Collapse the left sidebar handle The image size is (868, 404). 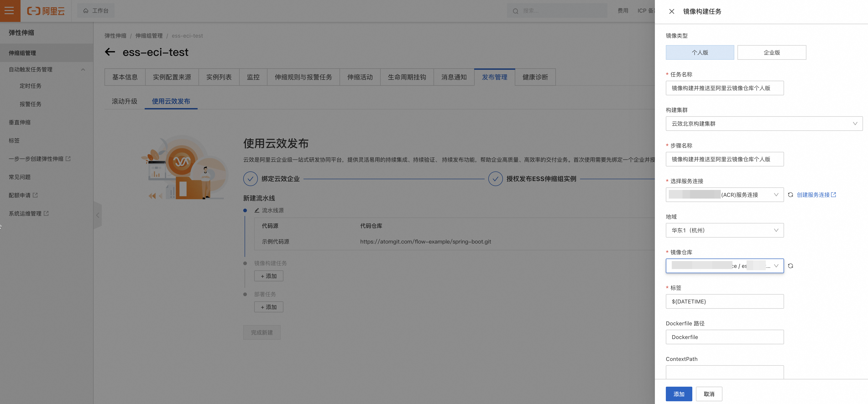[98, 215]
